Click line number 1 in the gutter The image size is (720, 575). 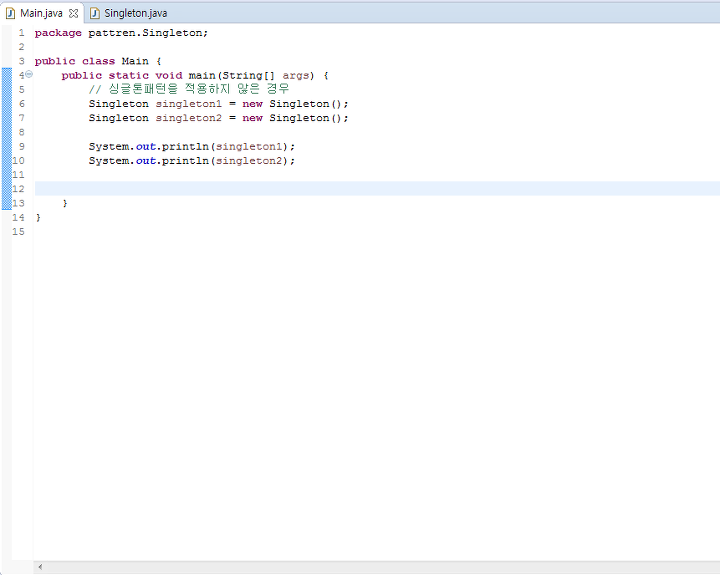(x=21, y=33)
